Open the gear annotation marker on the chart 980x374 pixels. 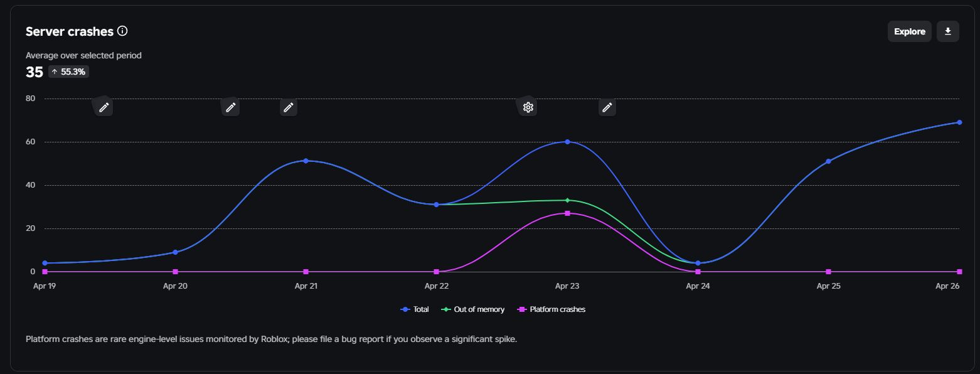coord(528,107)
